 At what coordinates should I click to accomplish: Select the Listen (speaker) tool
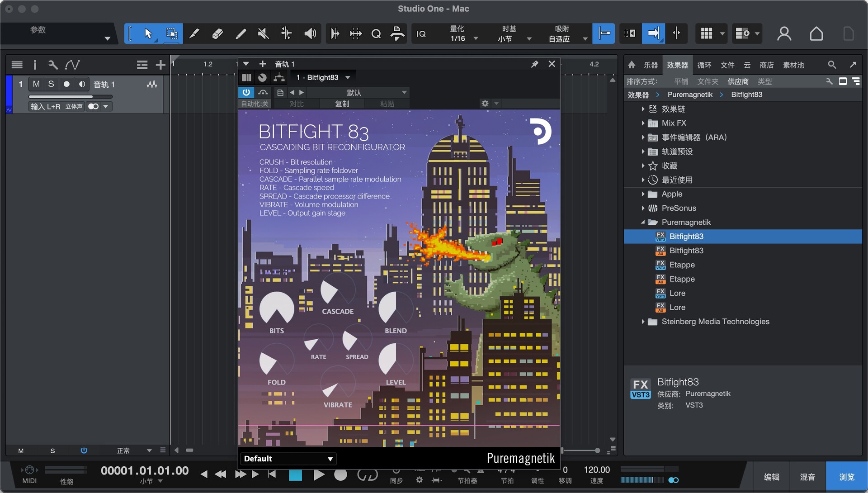(310, 33)
